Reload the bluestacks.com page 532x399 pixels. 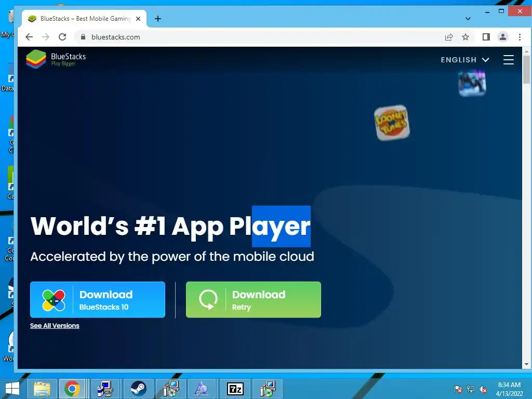(62, 37)
